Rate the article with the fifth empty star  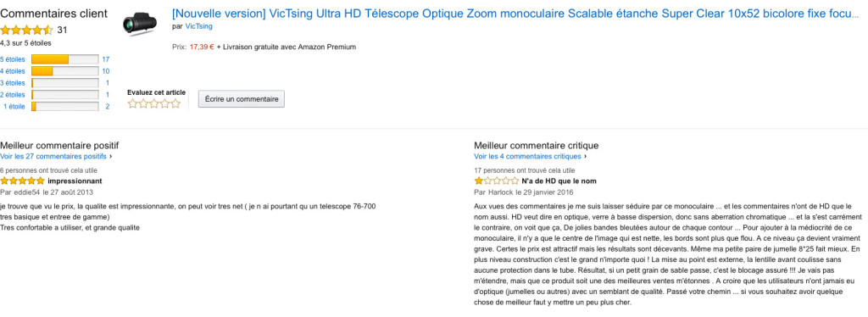(x=175, y=103)
